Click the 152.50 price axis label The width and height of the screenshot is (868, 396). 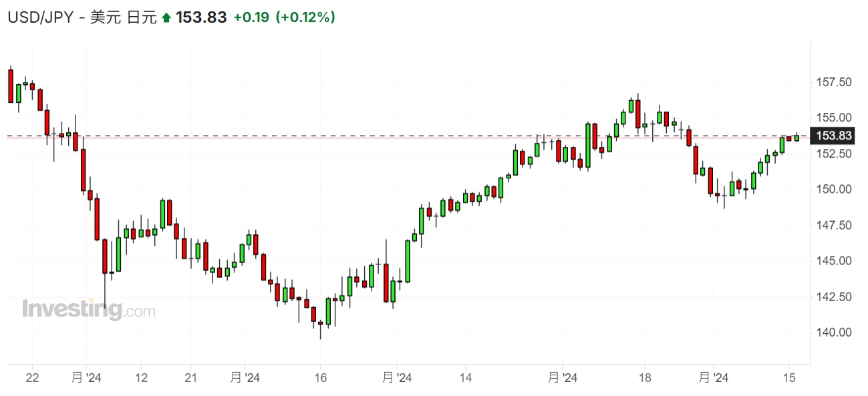(834, 154)
